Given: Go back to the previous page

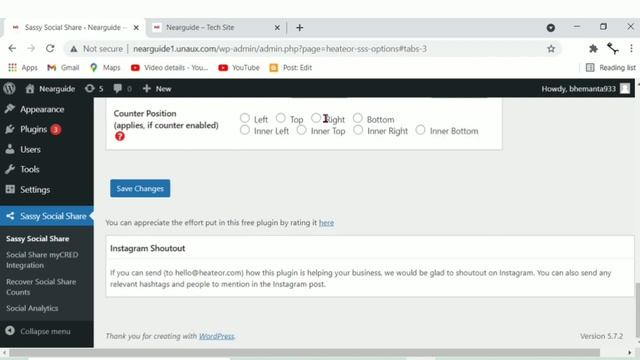Looking at the screenshot, I should 12,48.
